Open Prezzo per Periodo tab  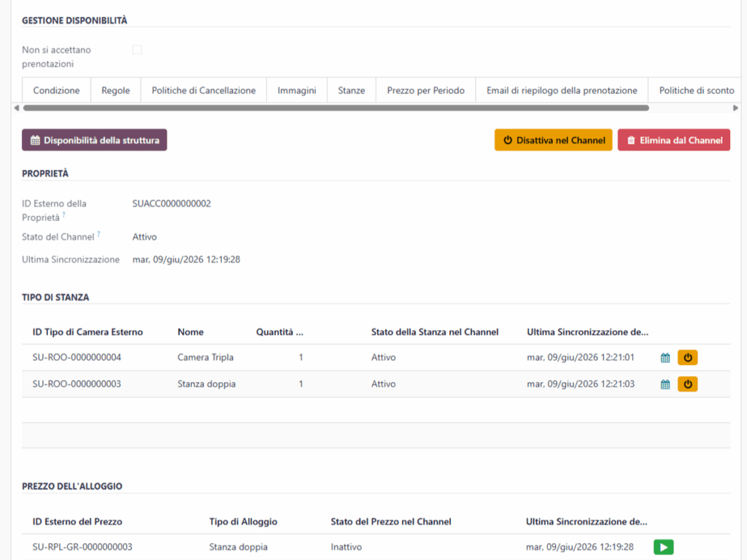[426, 90]
